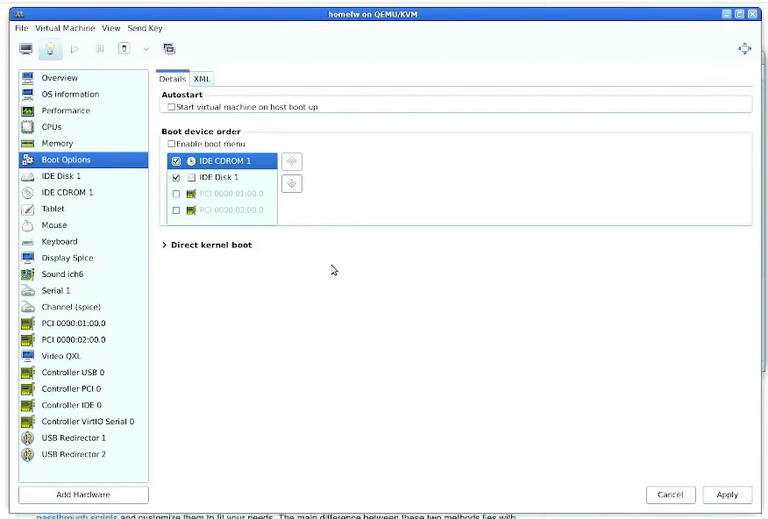Viewport: 768px width, 519px height.
Task: Open the Virtual Machine menu
Action: pos(65,28)
